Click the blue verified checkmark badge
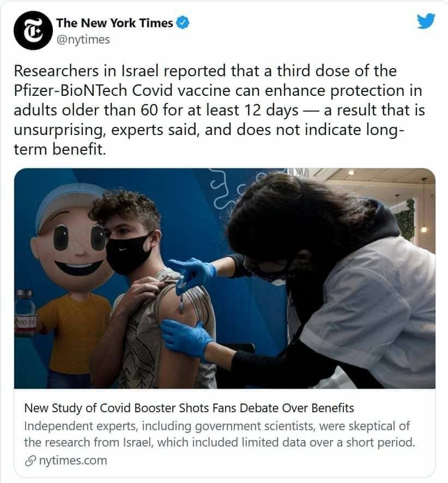The image size is (448, 483). 182,23
